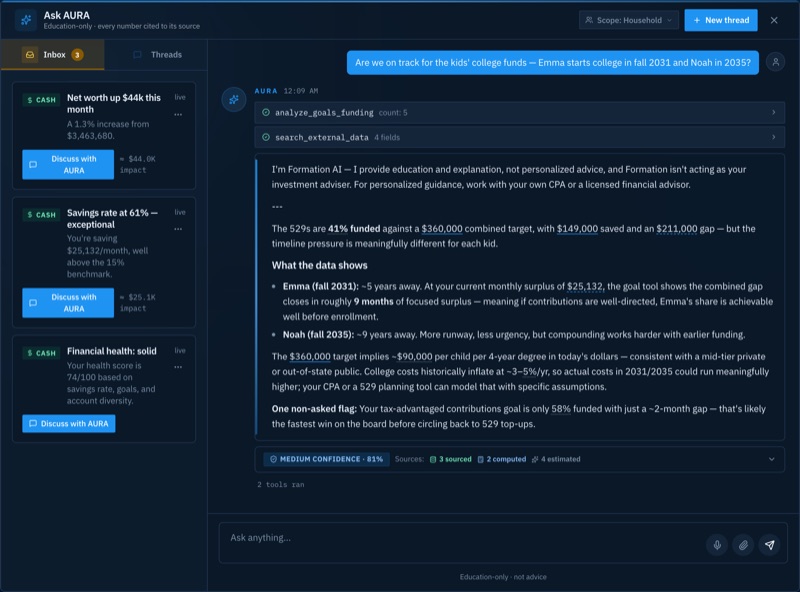Switch to the Threads tab

pyautogui.click(x=157, y=55)
